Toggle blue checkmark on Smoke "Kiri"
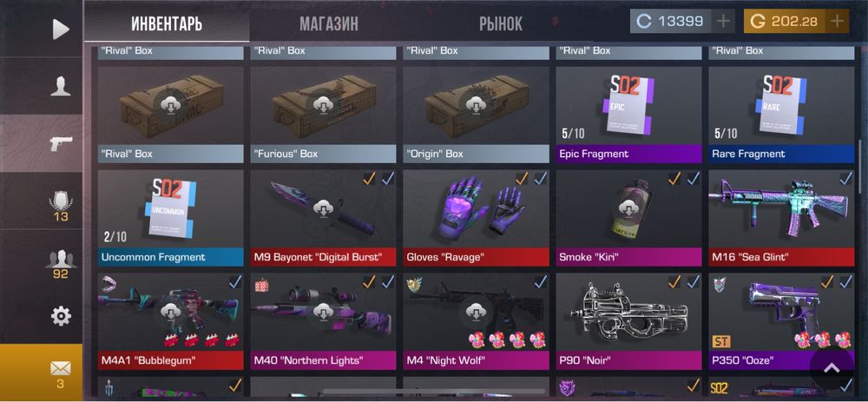This screenshot has width=868, height=402. pos(694,178)
